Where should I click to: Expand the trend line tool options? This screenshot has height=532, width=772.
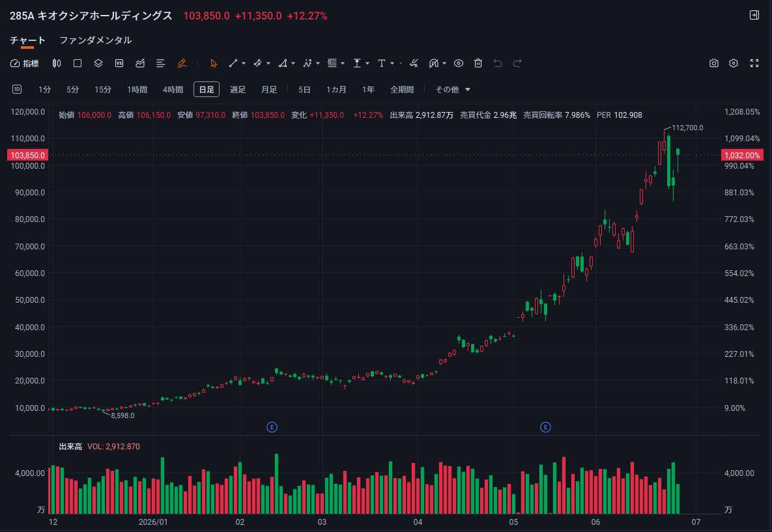pos(244,63)
